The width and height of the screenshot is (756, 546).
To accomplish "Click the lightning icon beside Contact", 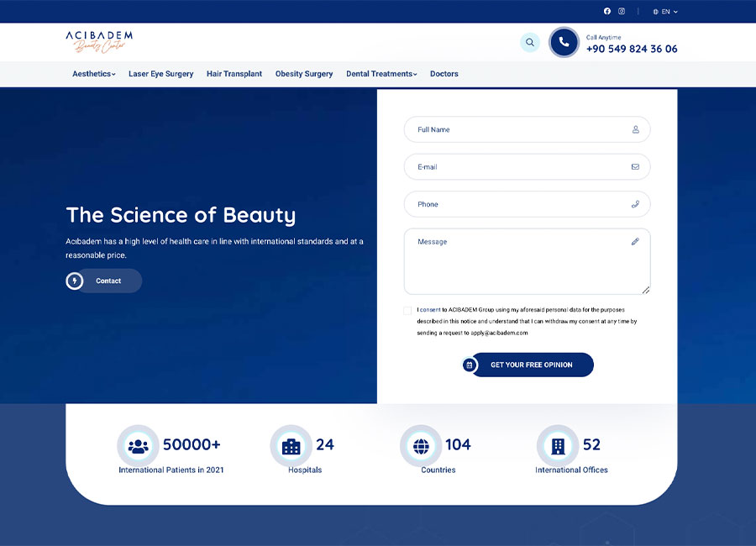I will 74,281.
